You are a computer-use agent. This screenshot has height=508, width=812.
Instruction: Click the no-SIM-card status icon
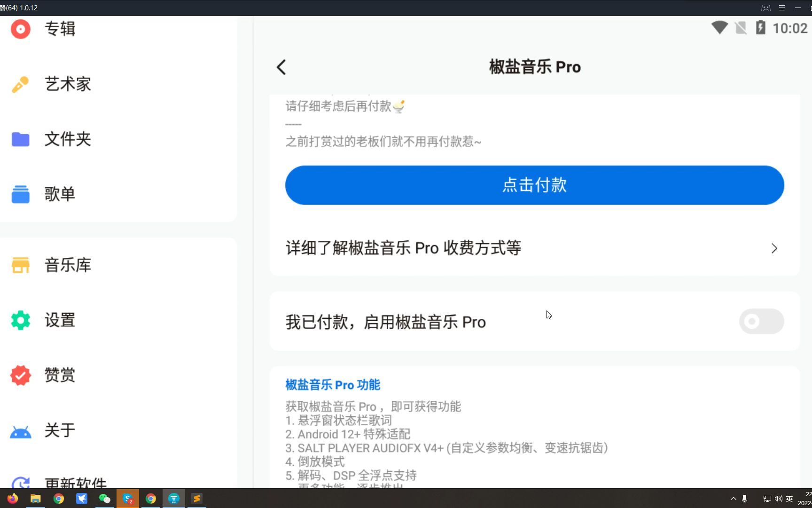[x=741, y=28]
